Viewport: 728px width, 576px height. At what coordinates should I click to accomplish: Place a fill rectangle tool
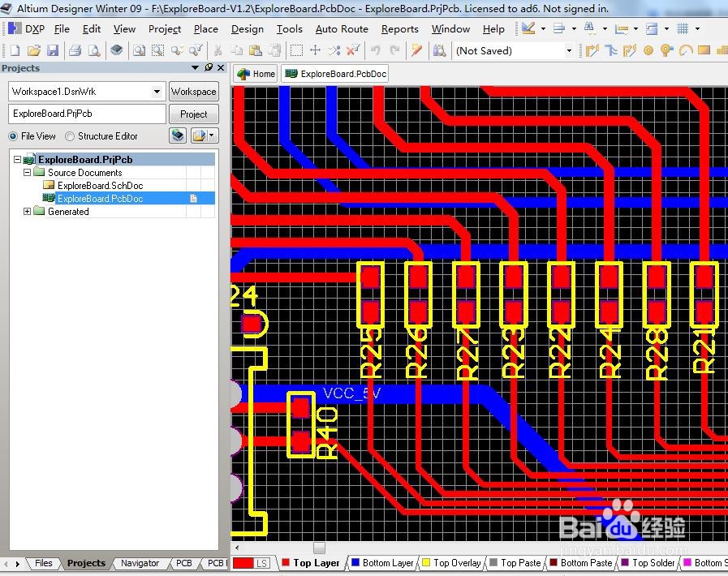click(704, 50)
